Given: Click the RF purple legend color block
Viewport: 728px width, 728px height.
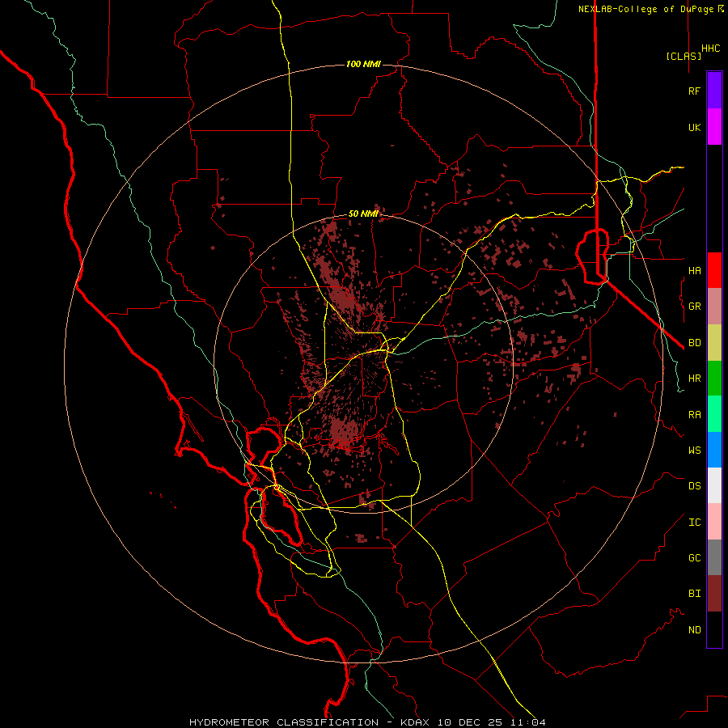Looking at the screenshot, I should 714,91.
